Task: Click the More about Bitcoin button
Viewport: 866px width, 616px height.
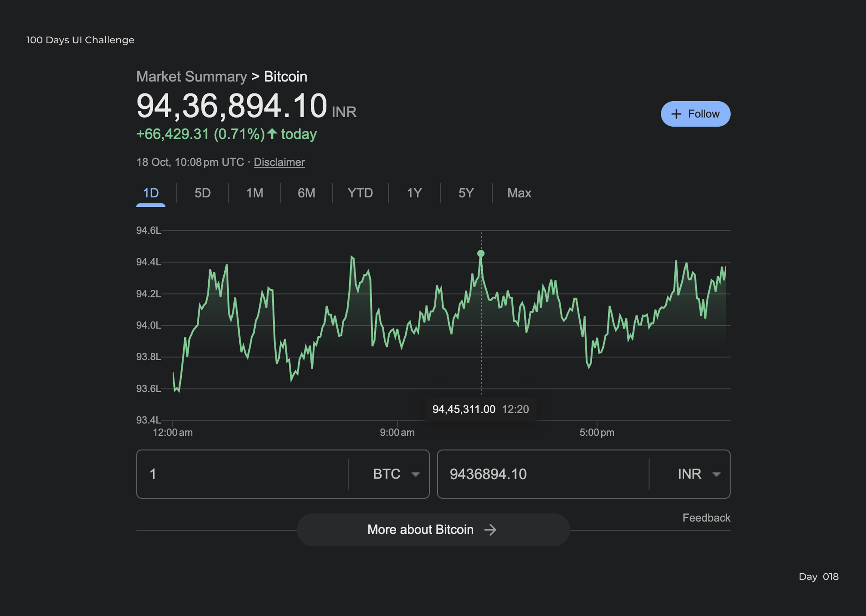Action: pos(433,529)
